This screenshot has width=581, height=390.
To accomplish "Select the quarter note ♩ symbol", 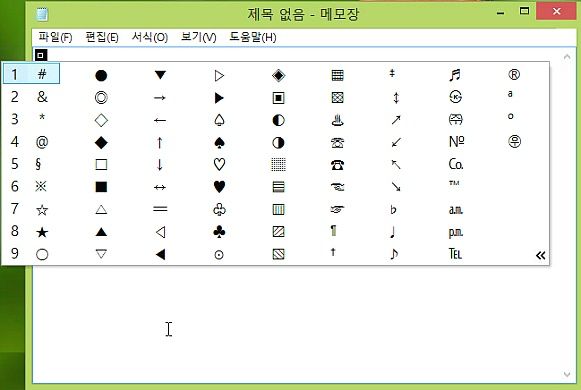I will (x=393, y=232).
